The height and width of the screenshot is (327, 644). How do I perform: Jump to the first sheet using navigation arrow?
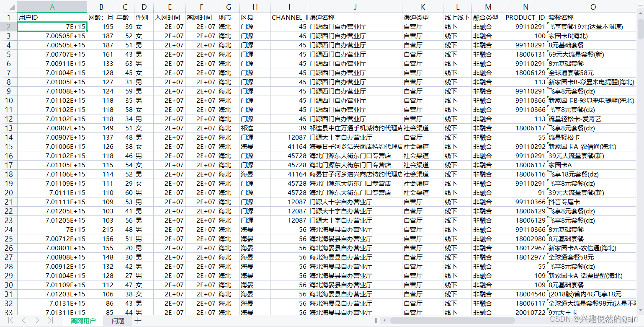tap(11, 321)
